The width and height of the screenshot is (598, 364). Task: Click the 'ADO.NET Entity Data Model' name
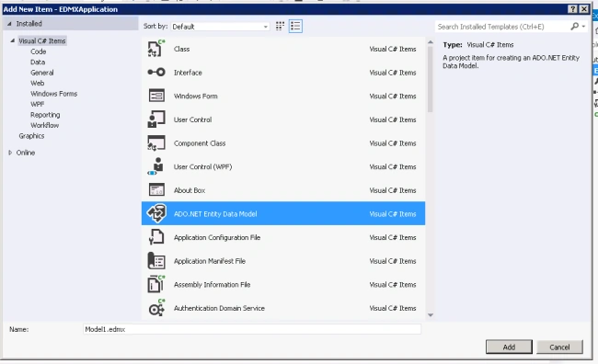(215, 214)
